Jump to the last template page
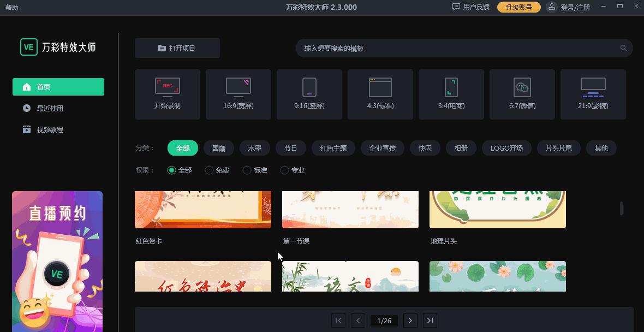The height and width of the screenshot is (332, 644). click(430, 321)
